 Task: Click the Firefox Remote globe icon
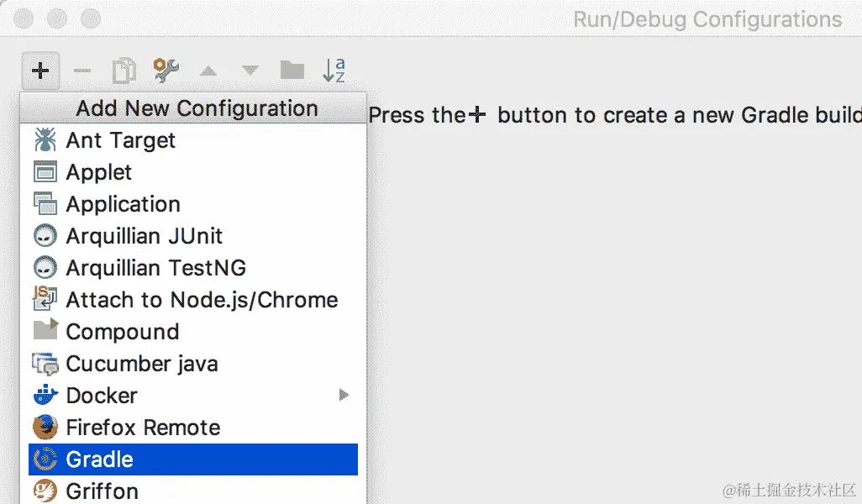point(45,427)
